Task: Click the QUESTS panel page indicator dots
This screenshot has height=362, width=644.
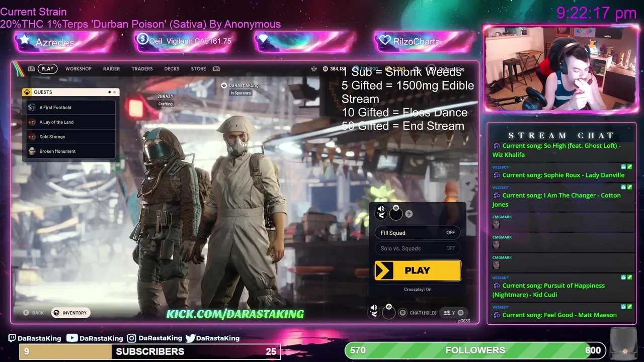Action: pos(112,93)
